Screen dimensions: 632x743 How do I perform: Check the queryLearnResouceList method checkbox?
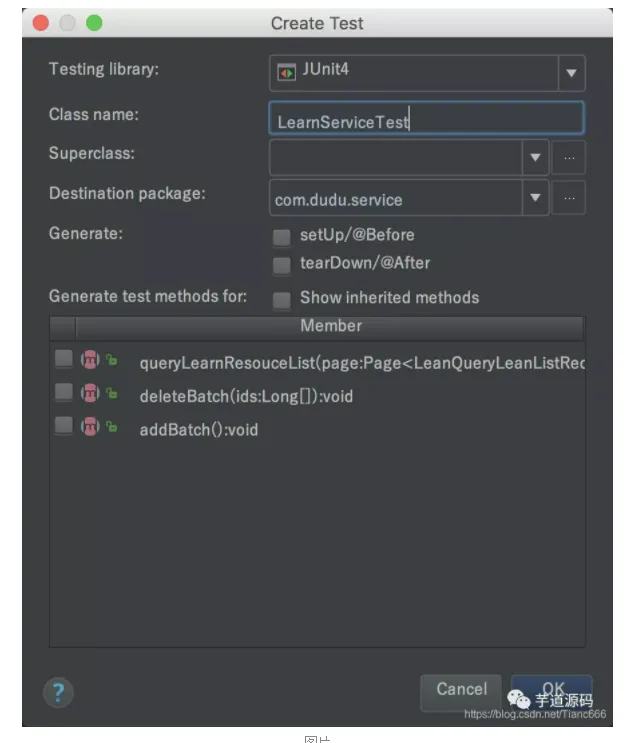63,359
